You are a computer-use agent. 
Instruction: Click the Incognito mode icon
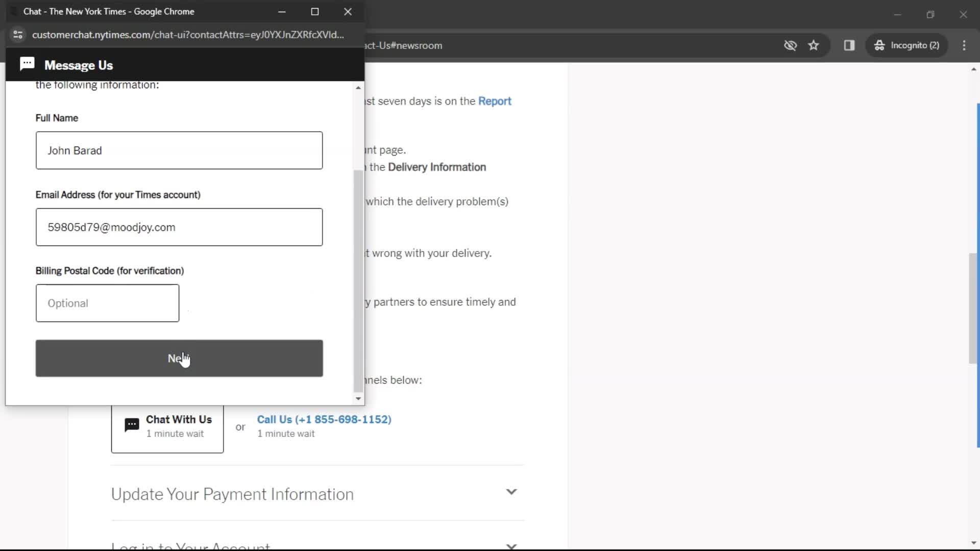(x=880, y=45)
